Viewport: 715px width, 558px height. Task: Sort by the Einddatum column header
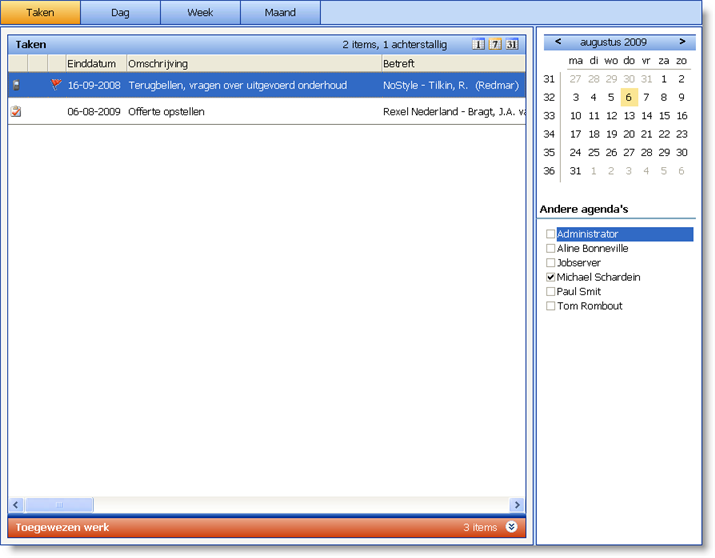coord(96,64)
